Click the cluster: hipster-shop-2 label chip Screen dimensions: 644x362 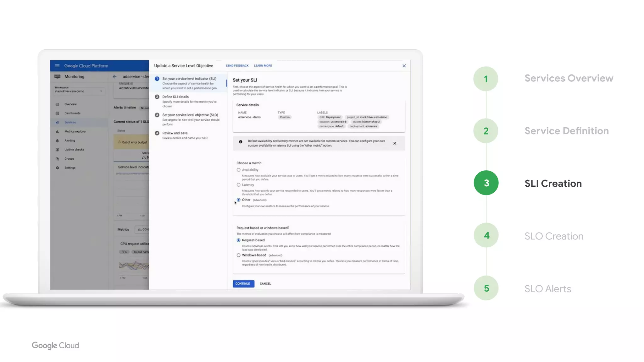(x=366, y=122)
